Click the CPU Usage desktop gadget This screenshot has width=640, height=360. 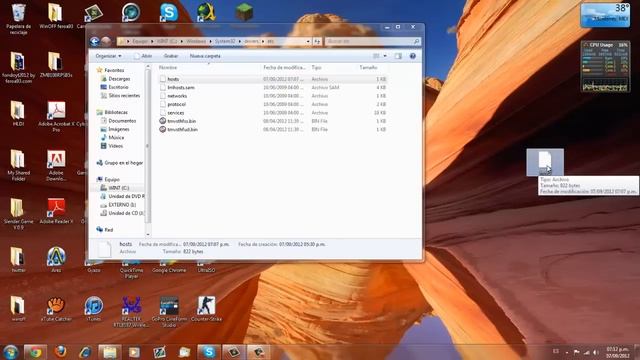click(x=605, y=66)
